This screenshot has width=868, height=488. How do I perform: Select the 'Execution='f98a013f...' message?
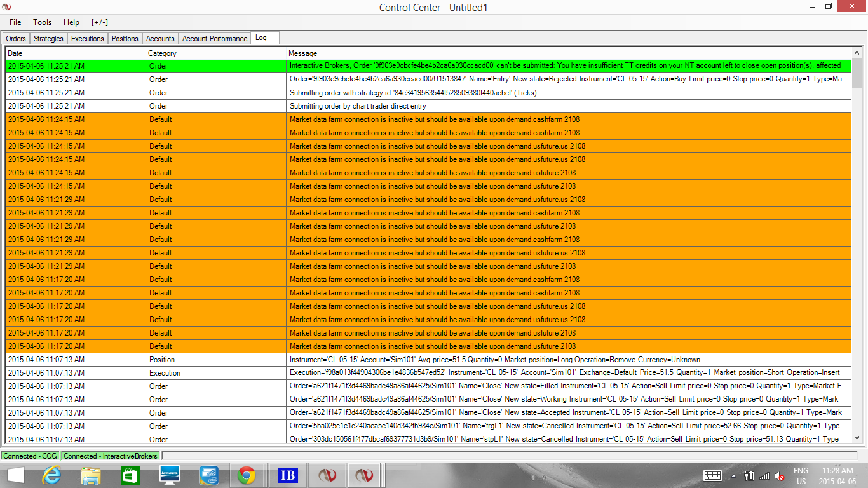569,373
